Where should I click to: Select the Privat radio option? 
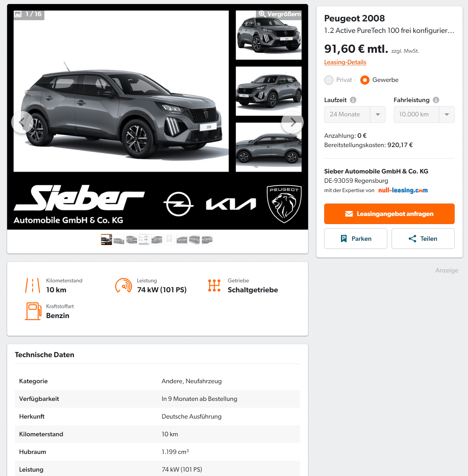tap(329, 80)
